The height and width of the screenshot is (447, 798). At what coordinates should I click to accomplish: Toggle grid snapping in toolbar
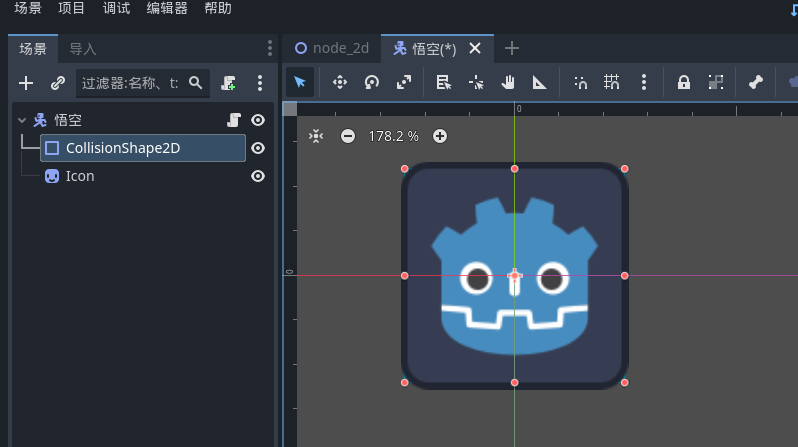pyautogui.click(x=611, y=83)
